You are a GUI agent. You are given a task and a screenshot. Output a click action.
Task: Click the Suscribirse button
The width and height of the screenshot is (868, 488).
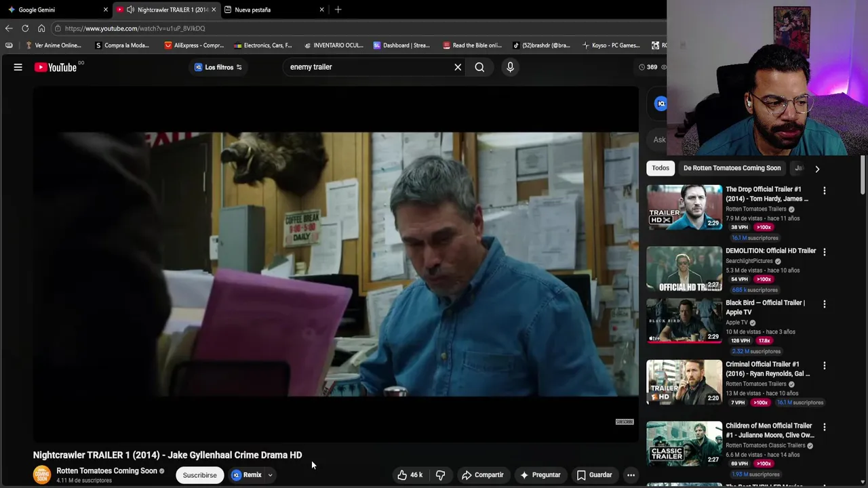pos(199,475)
